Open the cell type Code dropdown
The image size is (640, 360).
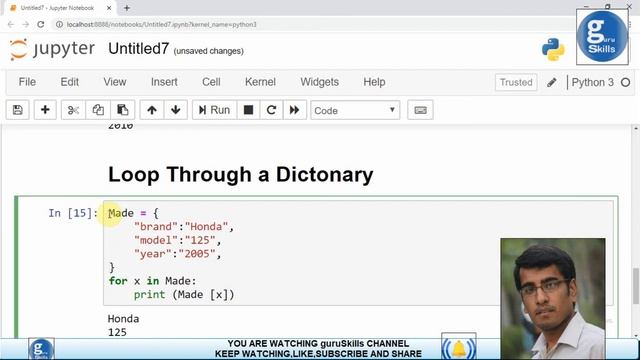click(355, 110)
